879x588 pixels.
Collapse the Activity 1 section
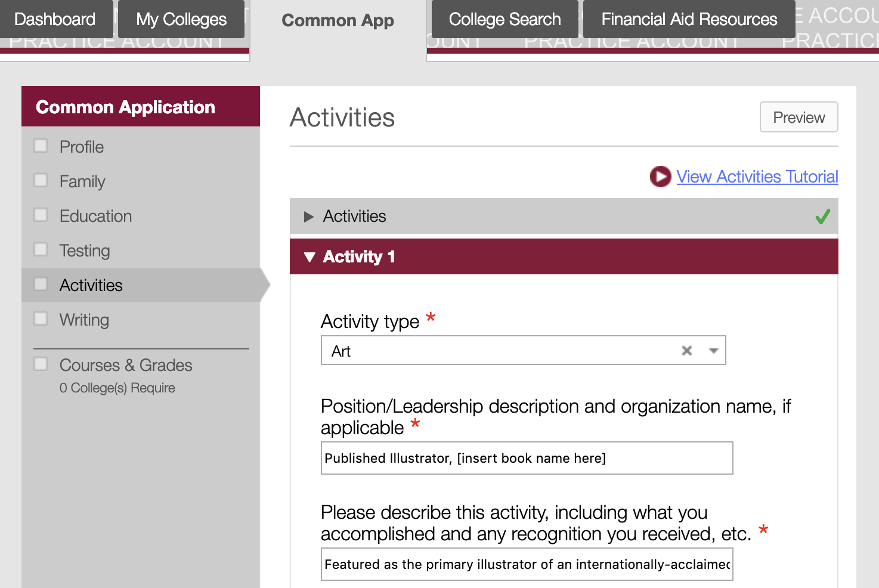[x=564, y=256]
